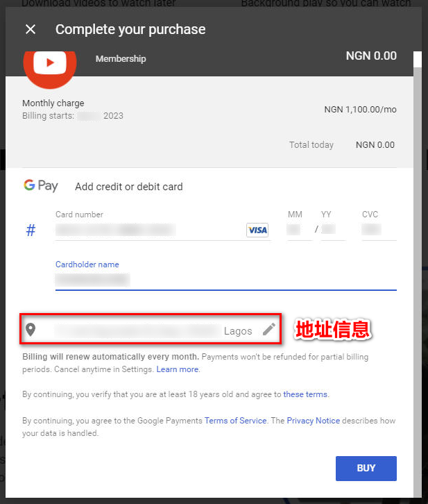Click the address location pin icon
This screenshot has width=428, height=504.
coord(31,330)
